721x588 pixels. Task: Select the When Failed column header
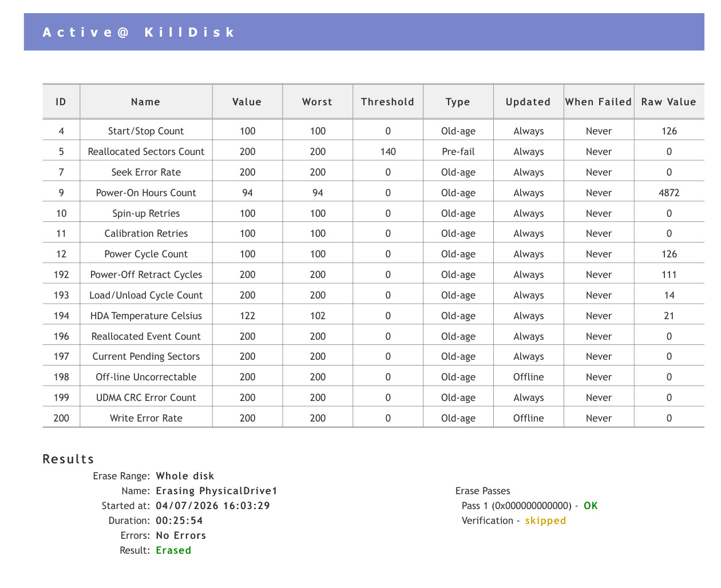click(599, 102)
